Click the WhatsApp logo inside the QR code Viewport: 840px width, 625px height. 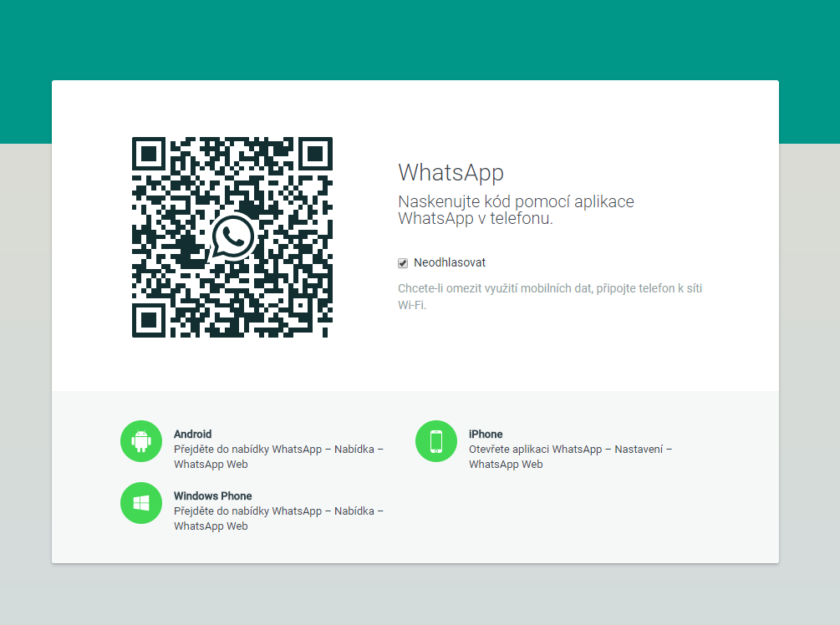pos(232,236)
